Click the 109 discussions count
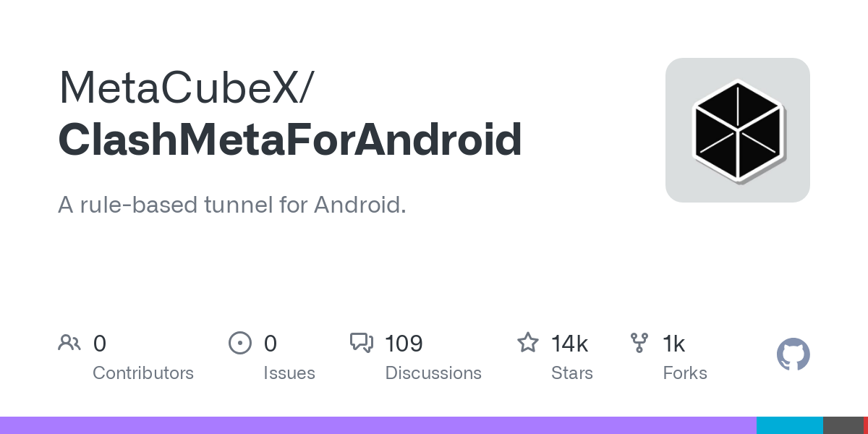Image resolution: width=868 pixels, height=434 pixels. (404, 344)
